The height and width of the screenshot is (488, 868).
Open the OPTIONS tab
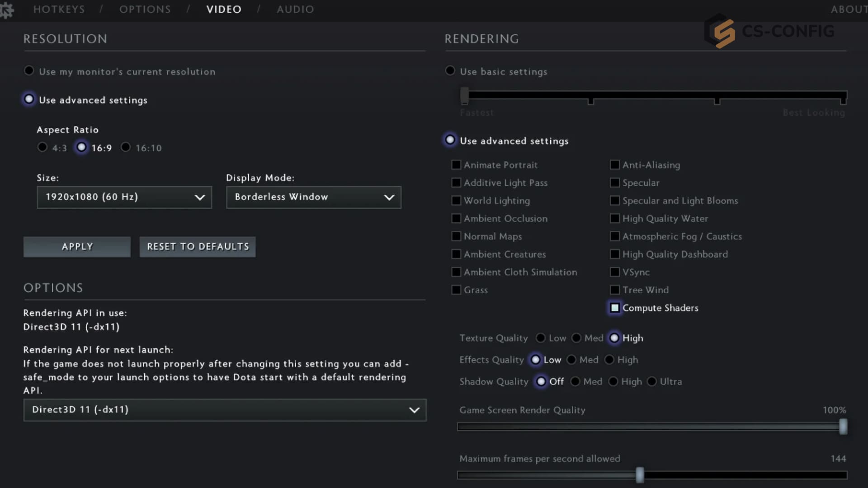145,9
